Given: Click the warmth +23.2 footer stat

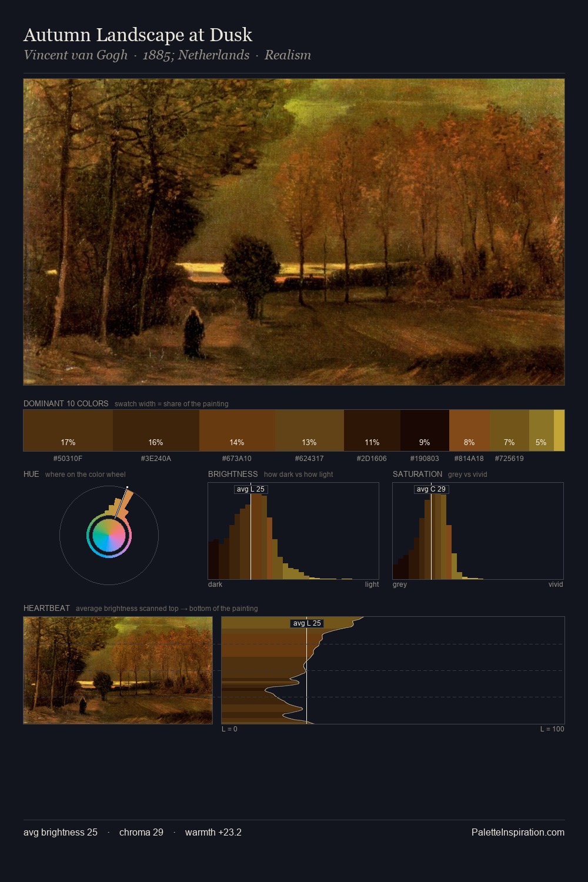Looking at the screenshot, I should 213,832.
